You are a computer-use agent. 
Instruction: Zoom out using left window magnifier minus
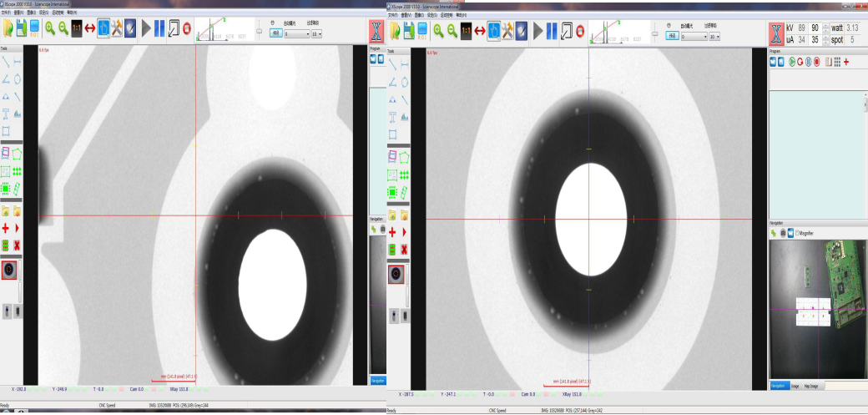coord(63,28)
